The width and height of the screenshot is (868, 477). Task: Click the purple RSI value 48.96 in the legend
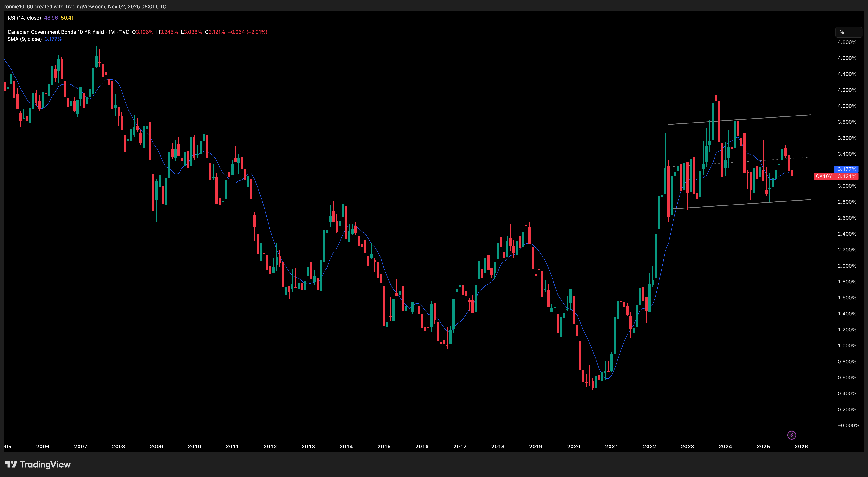point(51,18)
